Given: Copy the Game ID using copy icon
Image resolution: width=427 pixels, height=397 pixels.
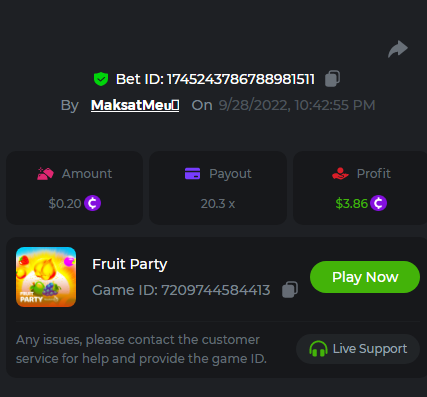Looking at the screenshot, I should 290,290.
